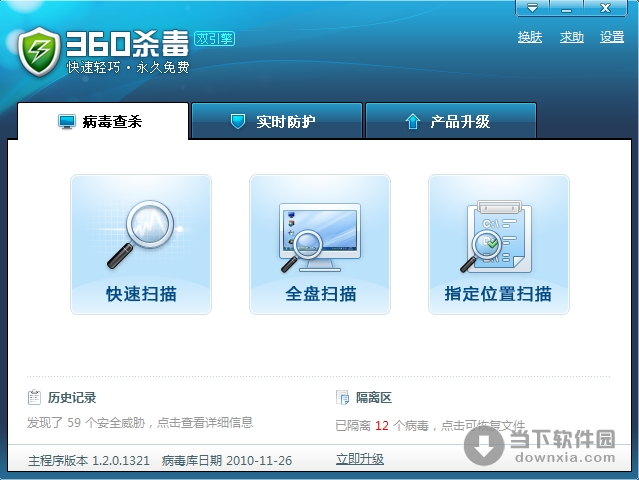Screen dimensions: 639x480
Task: Switch to the 实时防护 tab
Action: coord(277,121)
